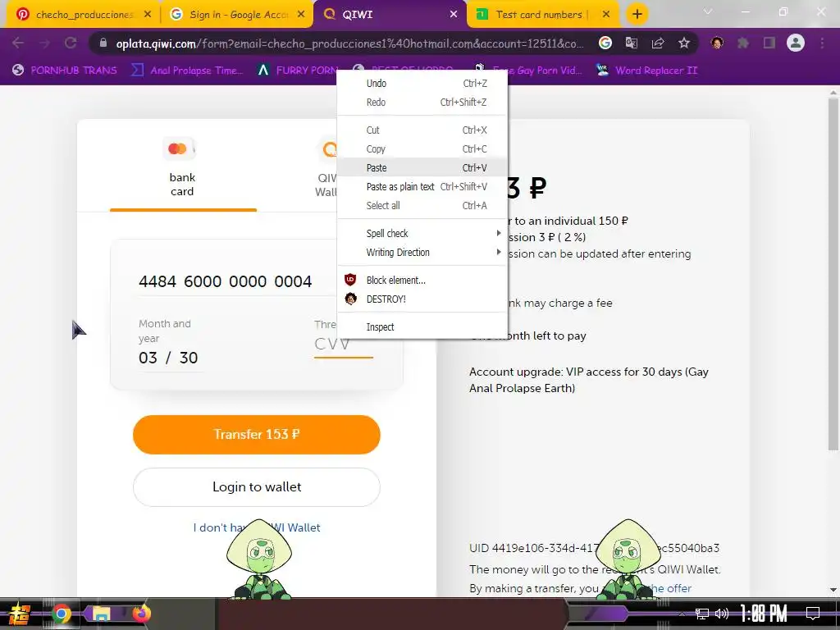
Task: Open the Windows Start button
Action: coord(20,614)
